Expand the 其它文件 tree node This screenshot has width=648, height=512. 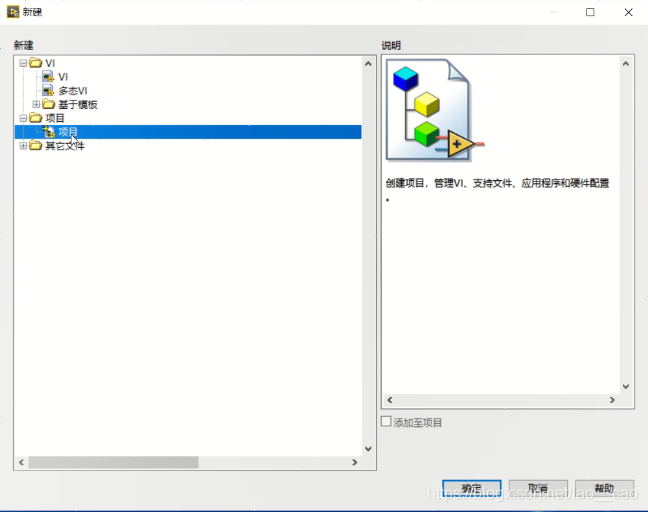23,146
